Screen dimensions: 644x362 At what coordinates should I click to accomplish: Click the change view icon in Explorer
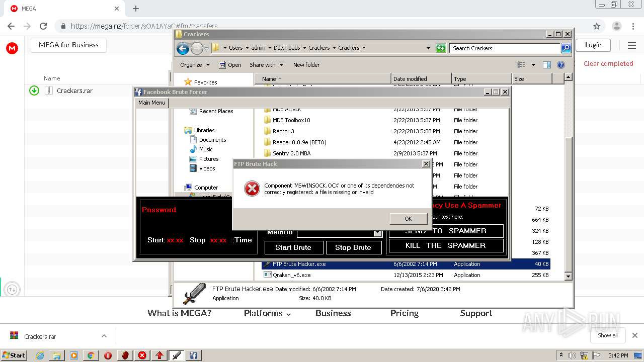click(x=521, y=65)
